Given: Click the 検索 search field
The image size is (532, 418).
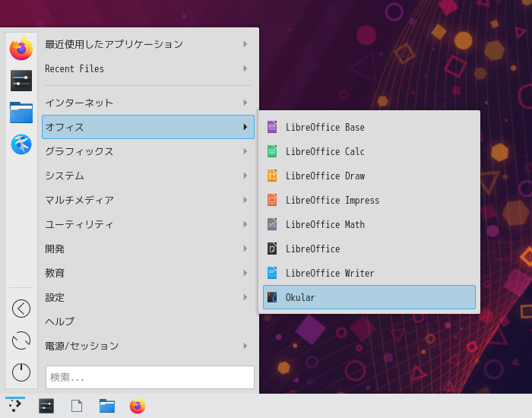Looking at the screenshot, I should coord(150,377).
